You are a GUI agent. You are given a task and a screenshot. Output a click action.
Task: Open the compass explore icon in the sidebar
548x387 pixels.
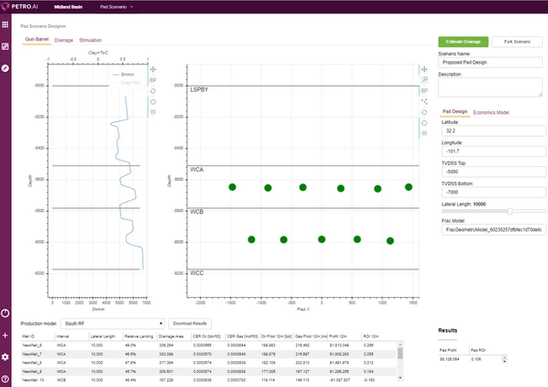tap(5, 68)
